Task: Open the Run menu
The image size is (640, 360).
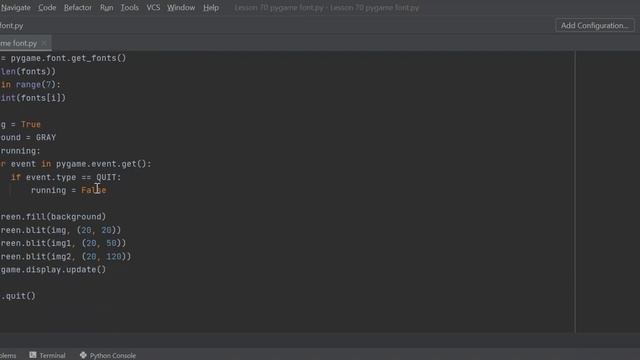Action: point(107,8)
